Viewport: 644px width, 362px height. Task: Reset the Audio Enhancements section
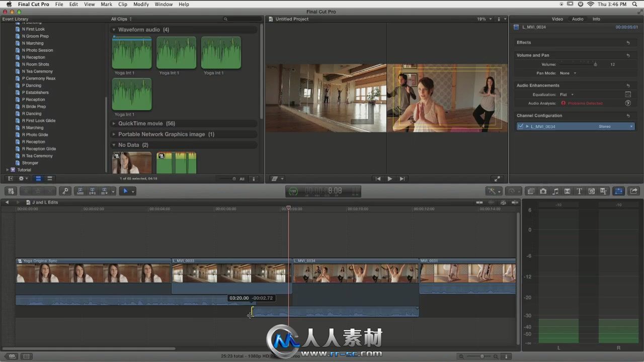[x=628, y=85]
